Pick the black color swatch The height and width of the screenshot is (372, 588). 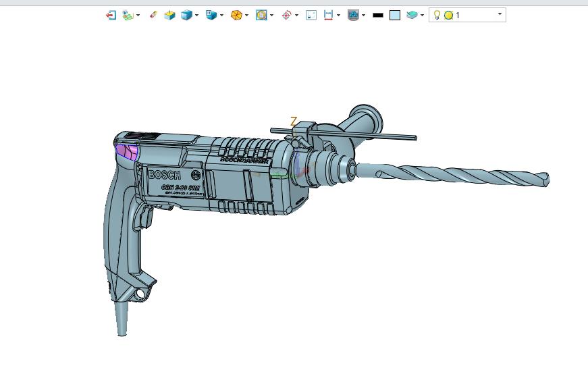point(378,16)
